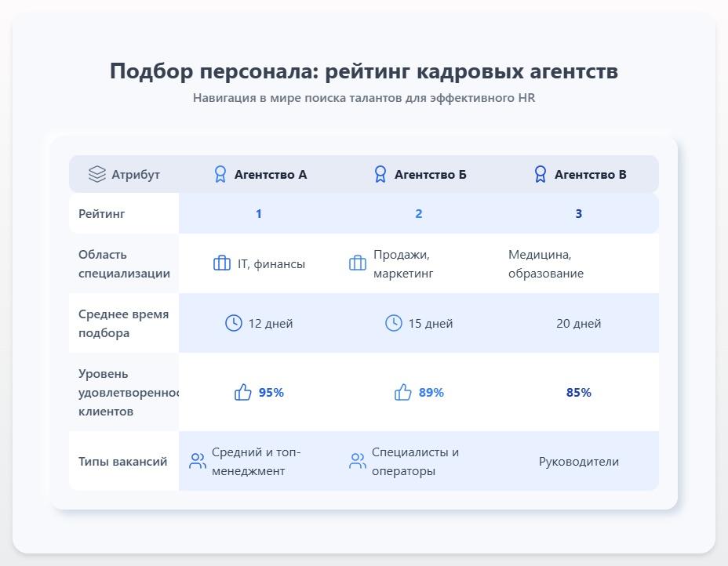This screenshot has height=566, width=728.
Task: Click the thumbs-up icon next to 95%
Action: [243, 392]
